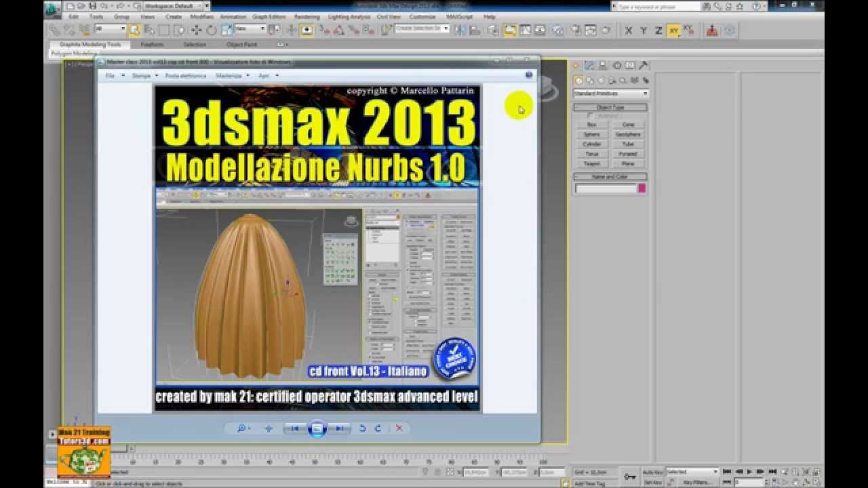
Task: Click the Rectangular Selection Region icon
Action: pyautogui.click(x=164, y=30)
